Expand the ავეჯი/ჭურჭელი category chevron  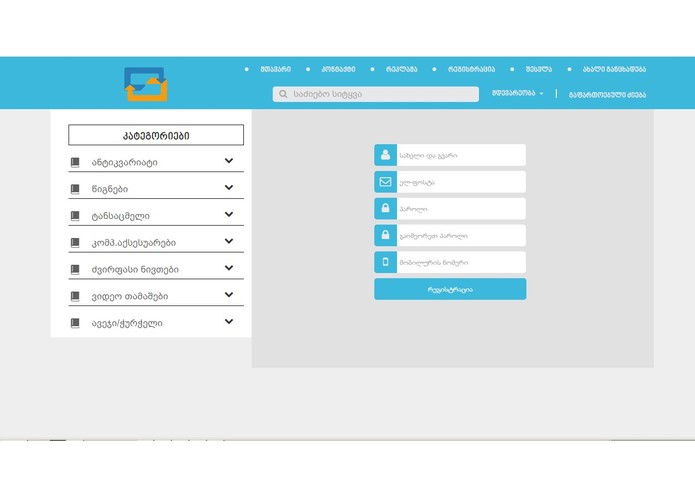click(229, 322)
